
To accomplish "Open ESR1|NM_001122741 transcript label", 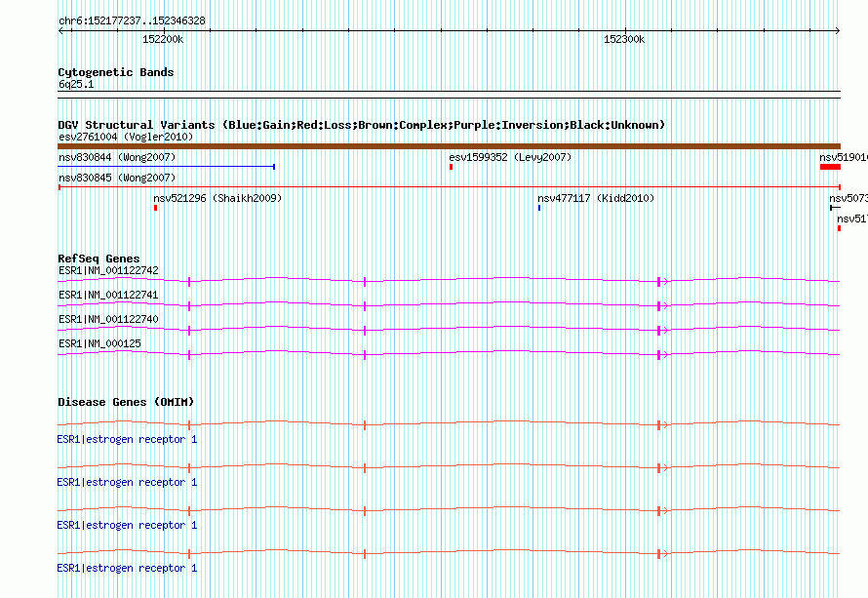I will tap(108, 296).
